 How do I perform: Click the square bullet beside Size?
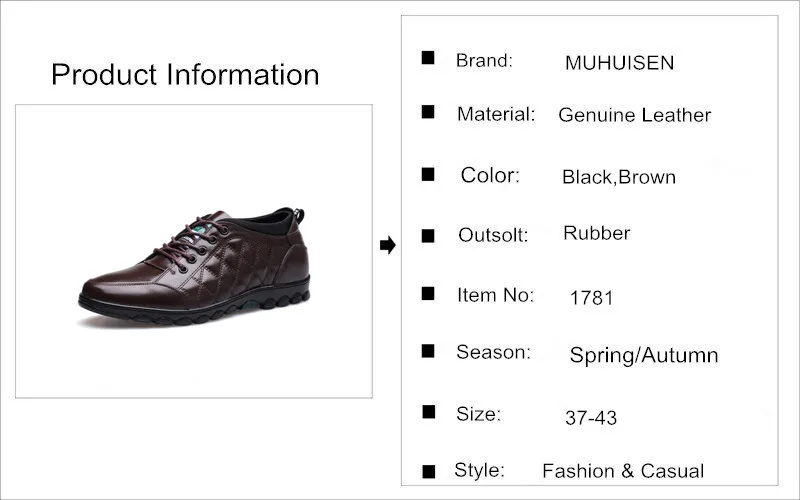click(429, 412)
